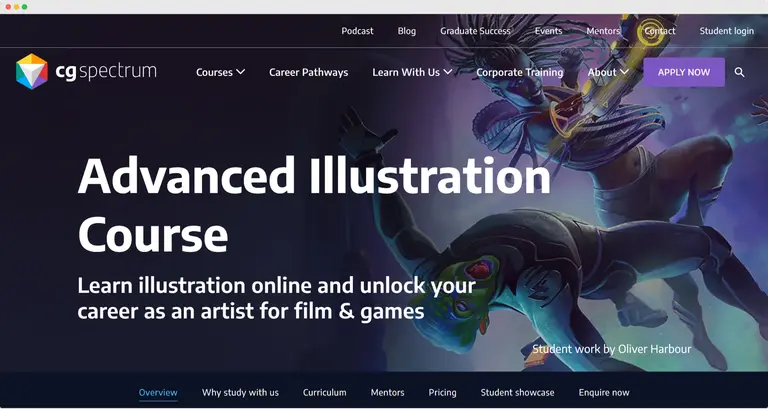Image resolution: width=768 pixels, height=409 pixels.
Task: Click the Learn illustration online subheading
Action: tap(276, 298)
